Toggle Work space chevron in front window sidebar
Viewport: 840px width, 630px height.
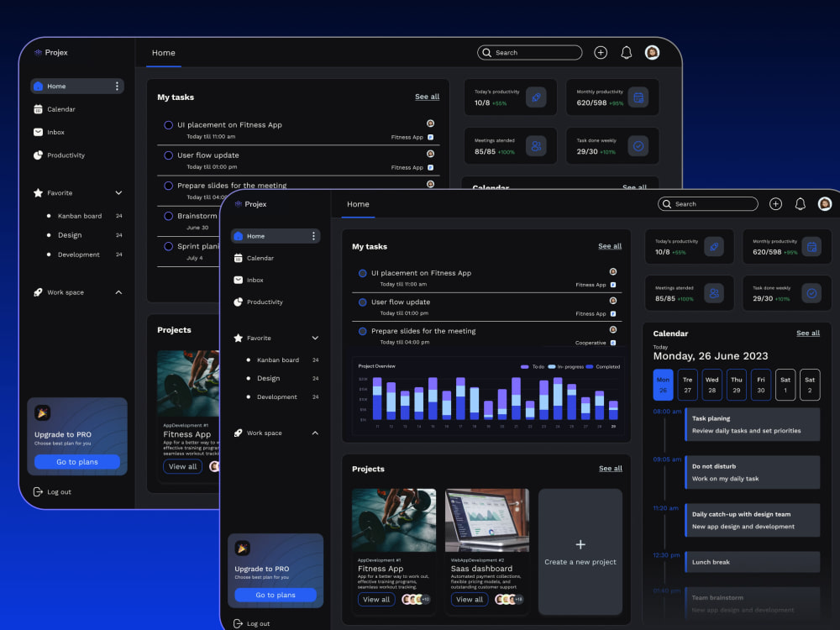[315, 433]
